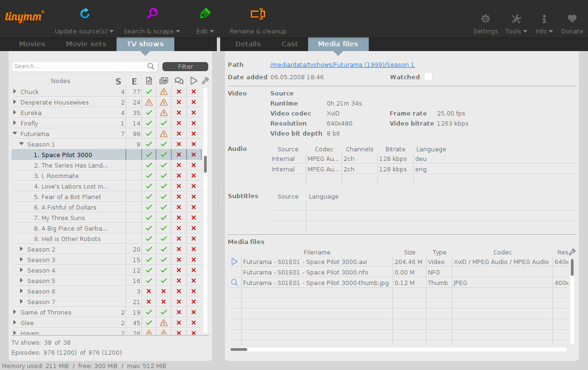Screen dimensions: 588x370
Task: Expand the Game of Thrones node
Action: (x=15, y=312)
